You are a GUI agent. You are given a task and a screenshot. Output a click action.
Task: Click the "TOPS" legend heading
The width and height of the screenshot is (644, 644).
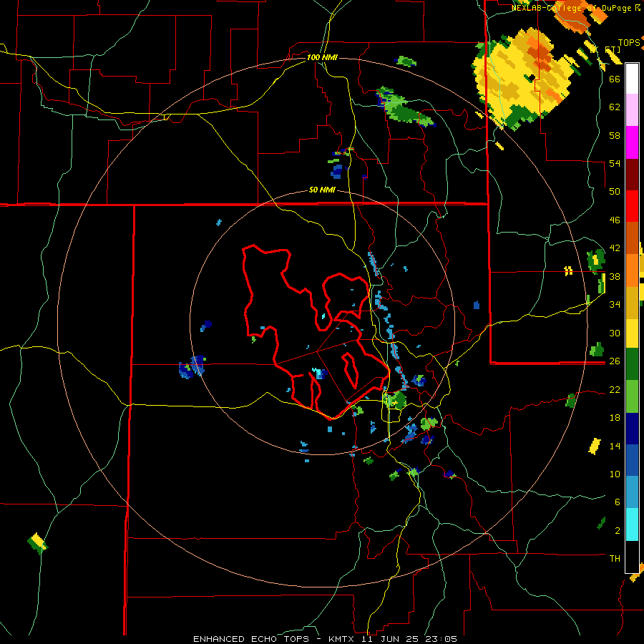629,43
